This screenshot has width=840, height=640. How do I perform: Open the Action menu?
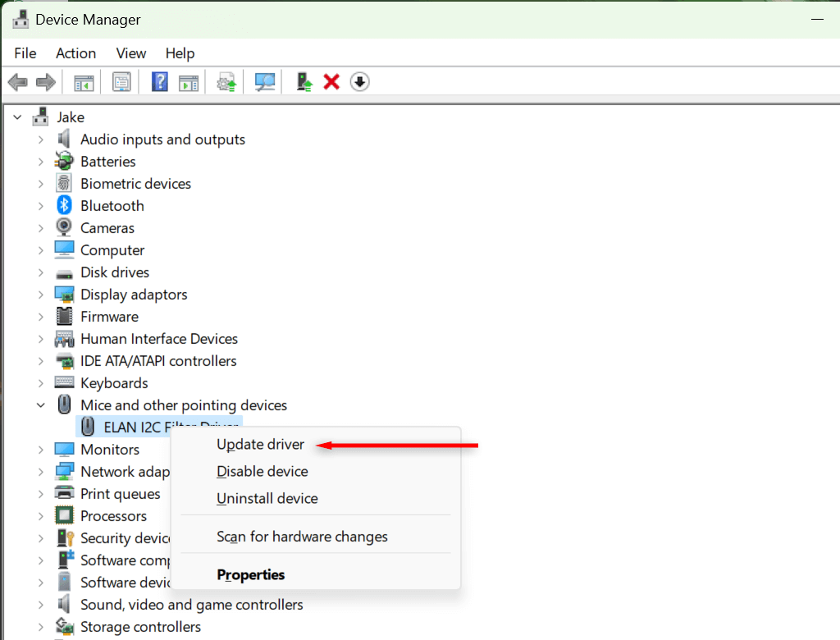click(75, 53)
